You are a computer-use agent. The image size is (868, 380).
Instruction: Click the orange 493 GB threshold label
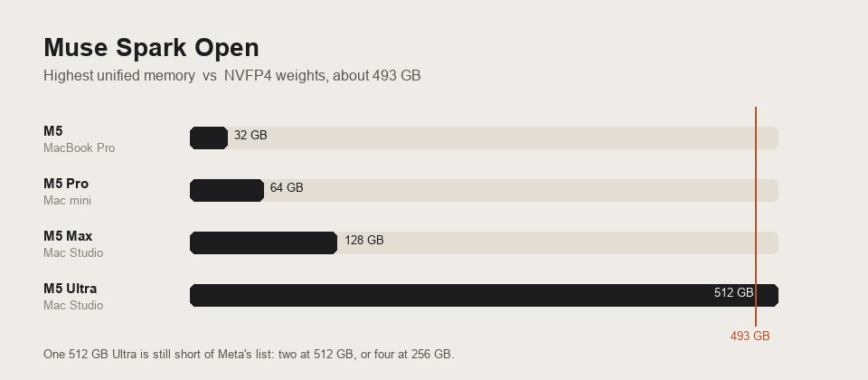click(x=750, y=337)
